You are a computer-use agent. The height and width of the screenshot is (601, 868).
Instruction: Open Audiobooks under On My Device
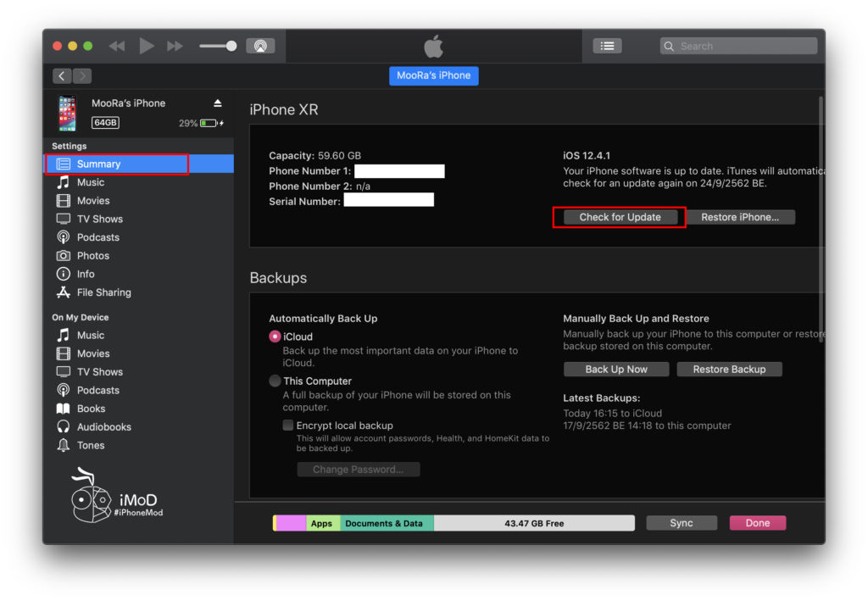point(102,426)
